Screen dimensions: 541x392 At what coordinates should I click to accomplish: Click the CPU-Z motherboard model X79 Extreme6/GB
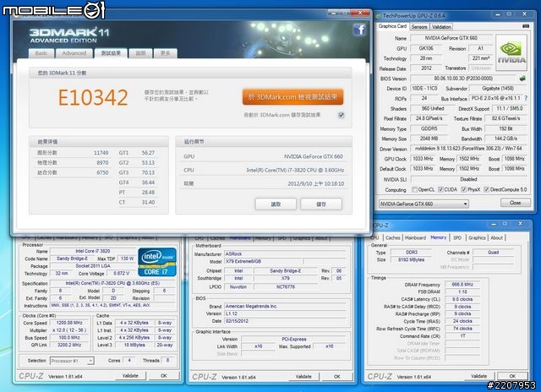pos(263,261)
